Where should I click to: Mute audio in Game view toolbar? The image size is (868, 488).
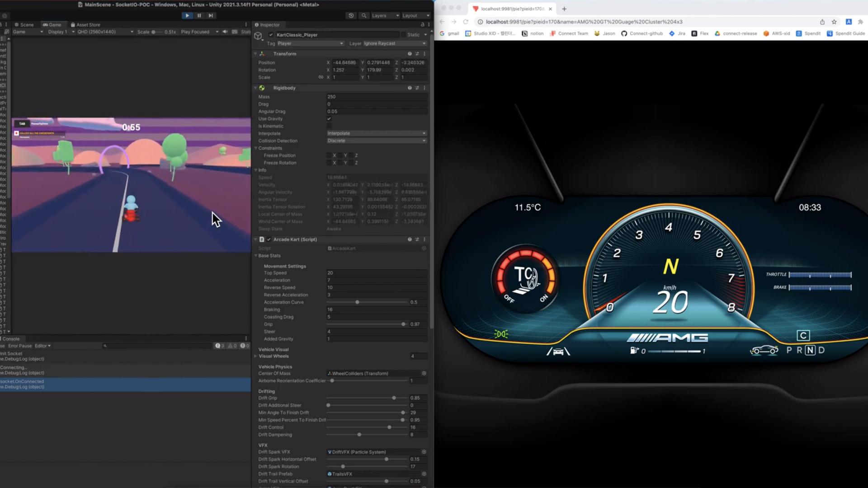tap(225, 32)
